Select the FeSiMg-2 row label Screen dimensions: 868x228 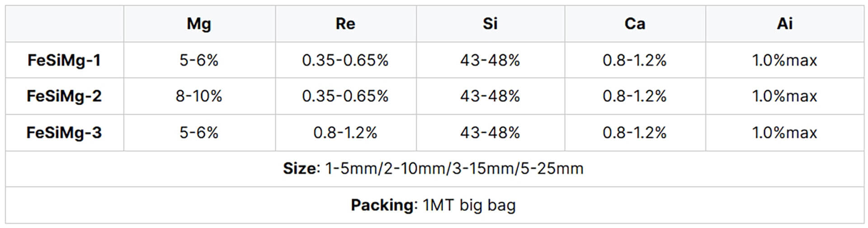click(64, 96)
